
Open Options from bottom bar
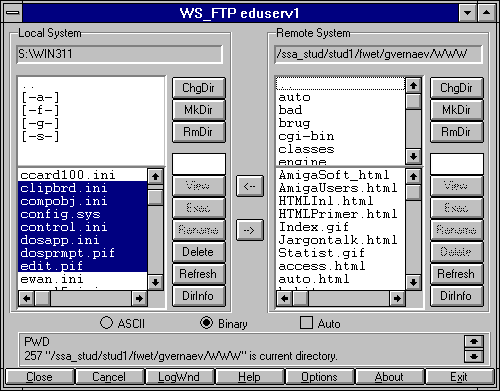pos(319,377)
